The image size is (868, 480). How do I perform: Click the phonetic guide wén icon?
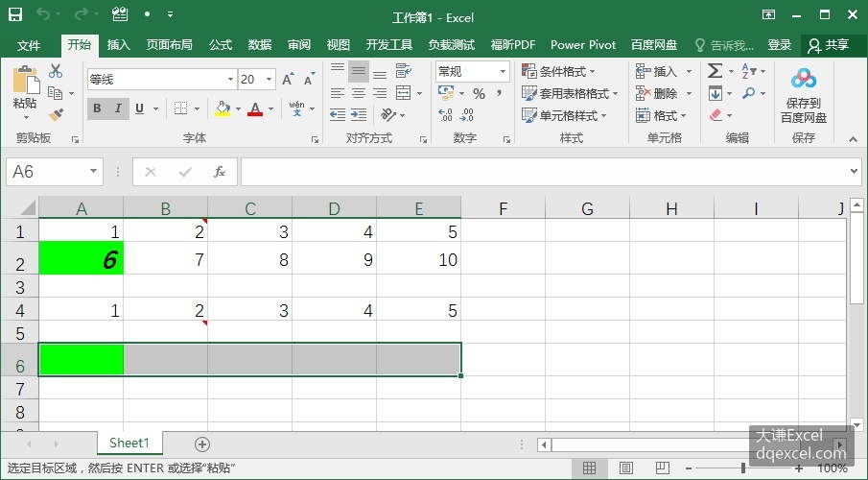[296, 108]
